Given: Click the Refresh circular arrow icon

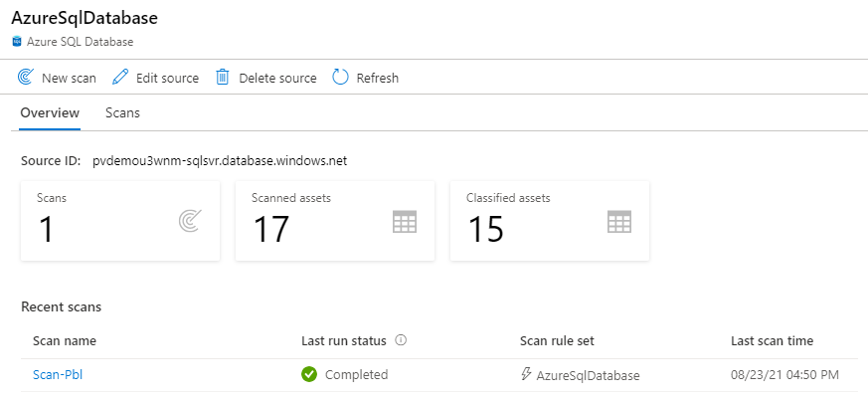Looking at the screenshot, I should (340, 77).
